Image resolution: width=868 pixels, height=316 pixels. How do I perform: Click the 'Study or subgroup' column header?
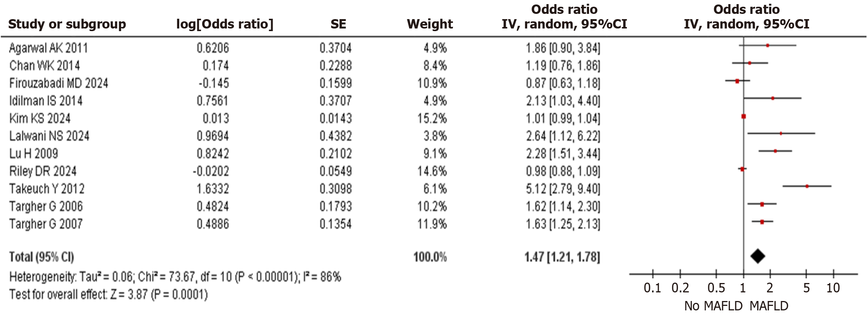[67, 24]
